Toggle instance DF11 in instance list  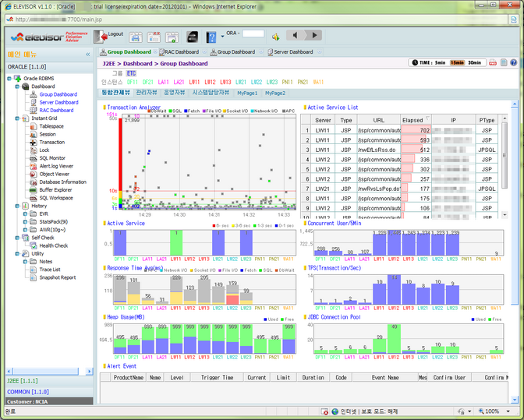tap(133, 82)
